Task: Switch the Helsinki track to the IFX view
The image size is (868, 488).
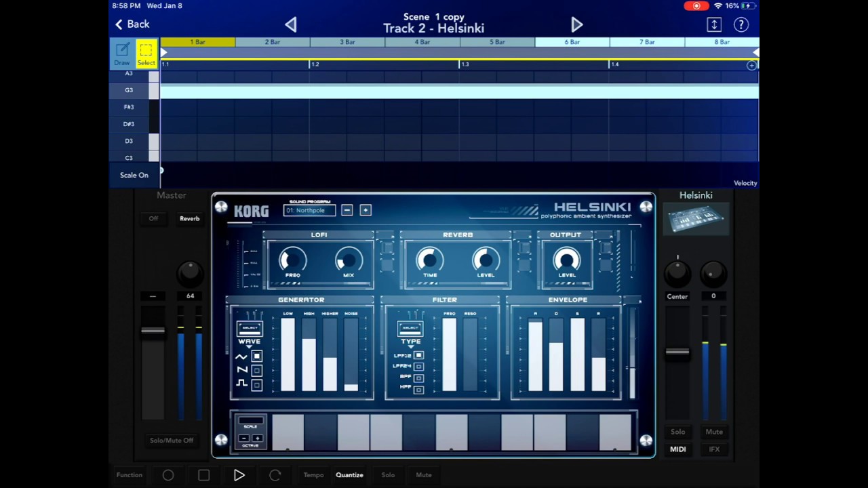Action: click(714, 449)
